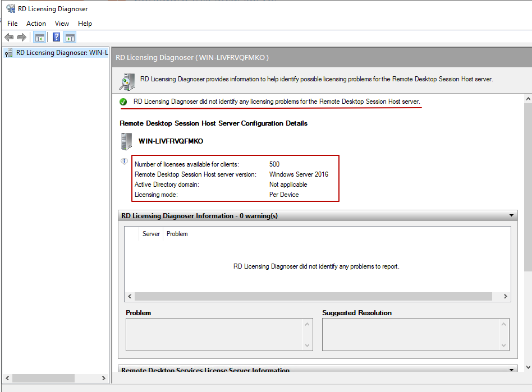This screenshot has height=392, width=532.
Task: Open the File menu
Action: [12, 24]
